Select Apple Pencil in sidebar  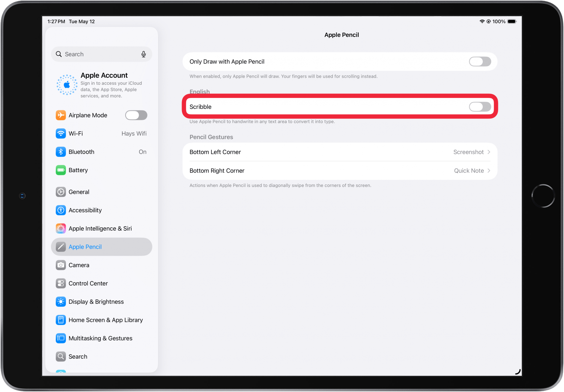pyautogui.click(x=101, y=247)
